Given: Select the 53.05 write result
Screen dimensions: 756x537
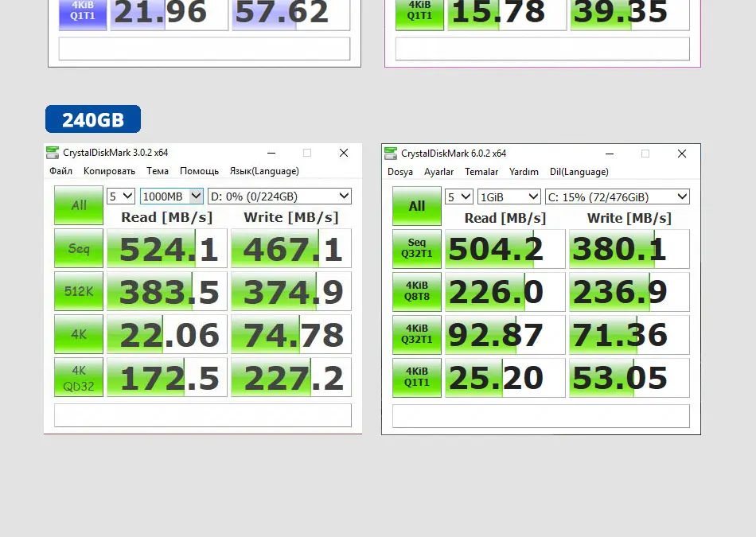Looking at the screenshot, I should coord(629,377).
